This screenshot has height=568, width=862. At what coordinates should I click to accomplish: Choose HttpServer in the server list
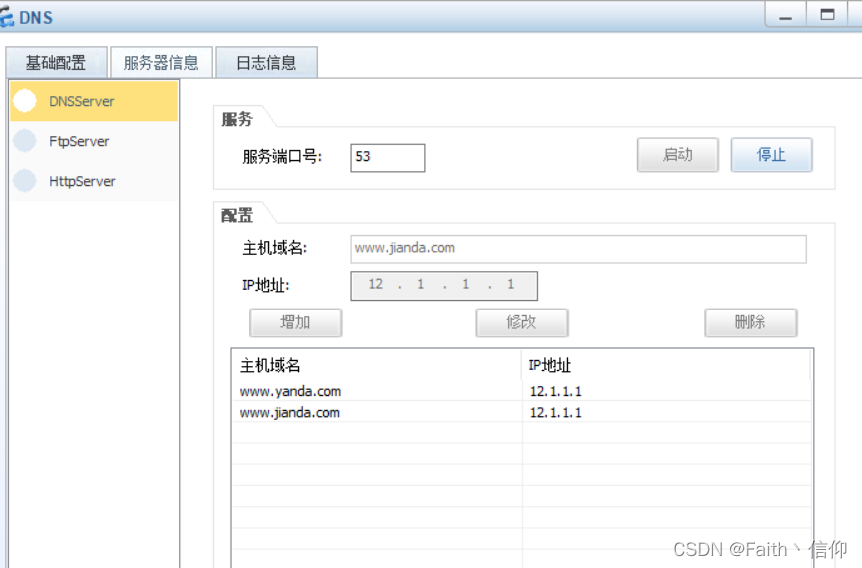(94, 181)
